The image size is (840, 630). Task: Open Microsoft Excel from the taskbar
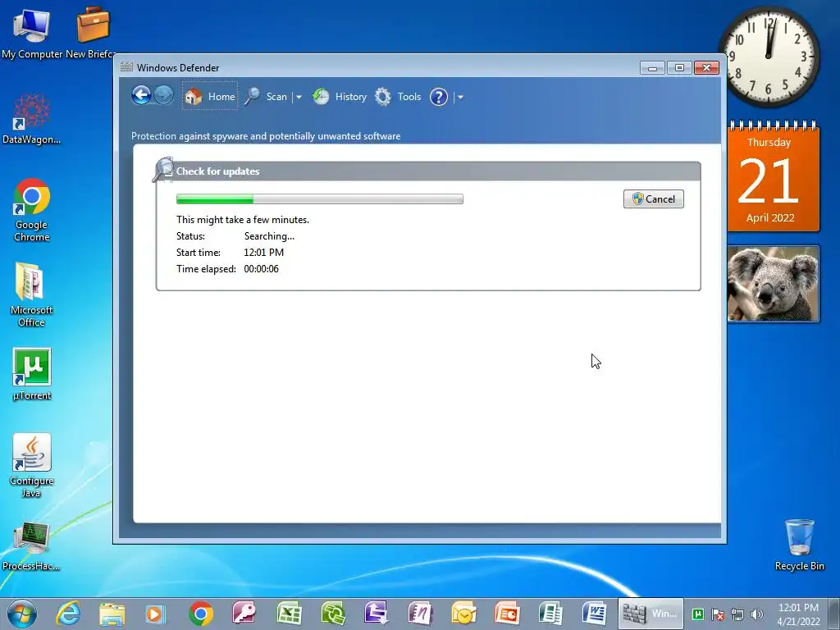click(289, 614)
